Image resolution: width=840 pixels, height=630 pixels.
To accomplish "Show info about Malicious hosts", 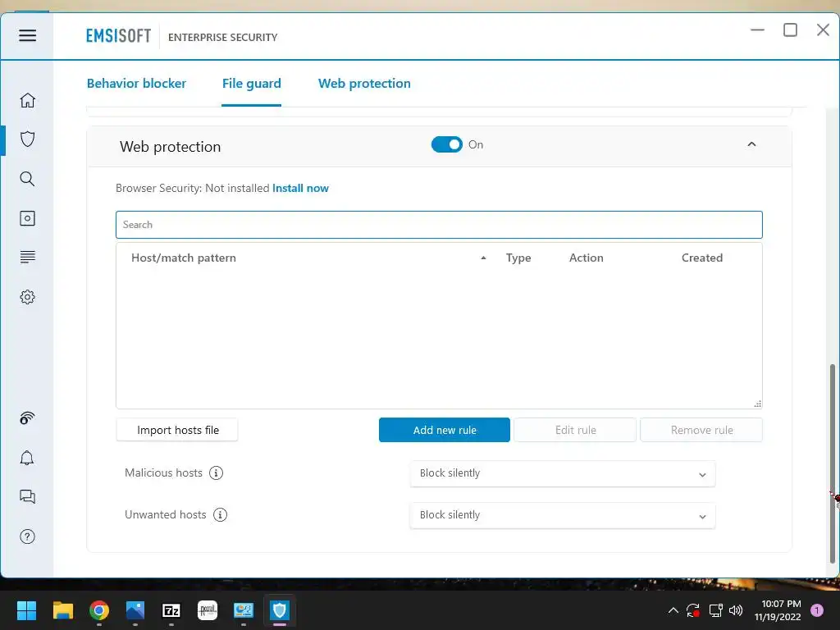I will point(216,473).
